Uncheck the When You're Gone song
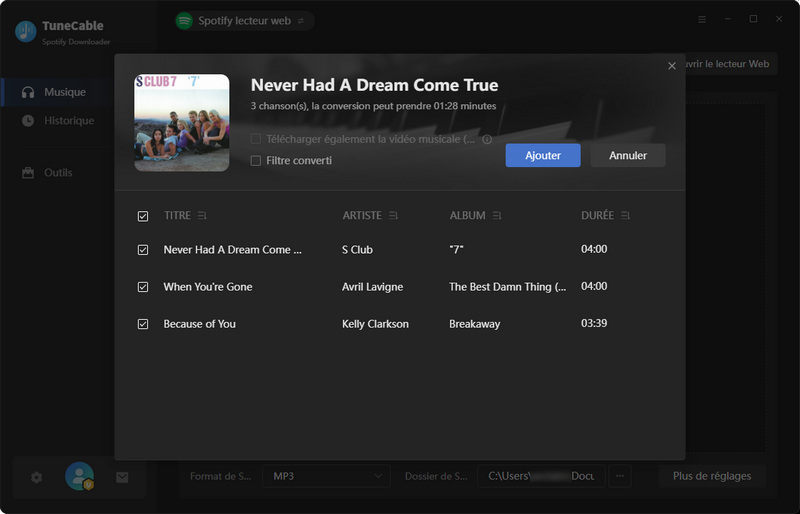This screenshot has height=514, width=800. pyautogui.click(x=142, y=287)
